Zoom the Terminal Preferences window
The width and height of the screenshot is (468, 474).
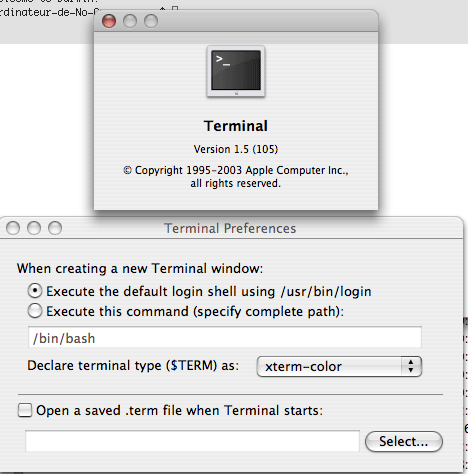tap(55, 228)
